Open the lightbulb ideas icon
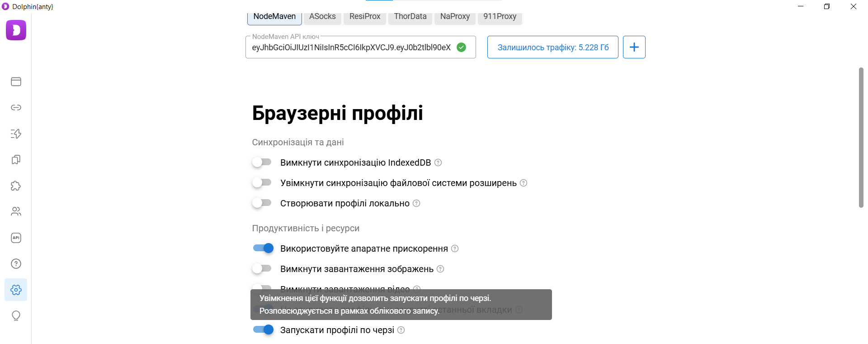The image size is (868, 344). [16, 315]
